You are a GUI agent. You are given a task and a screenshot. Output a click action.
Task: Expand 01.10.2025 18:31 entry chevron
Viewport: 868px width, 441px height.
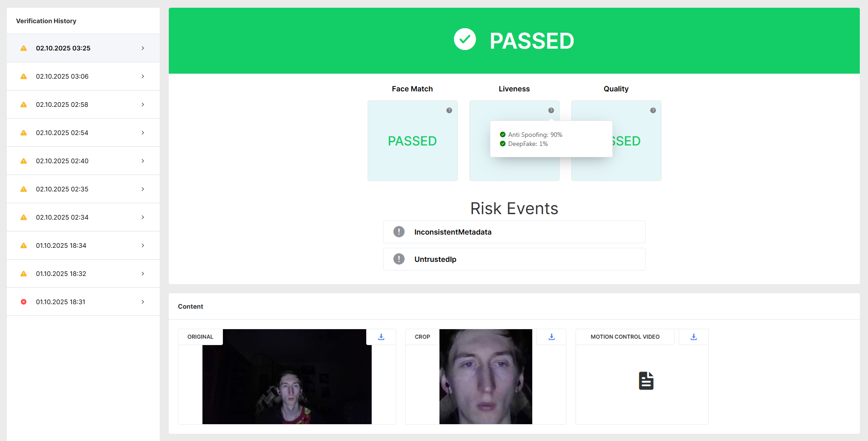143,302
